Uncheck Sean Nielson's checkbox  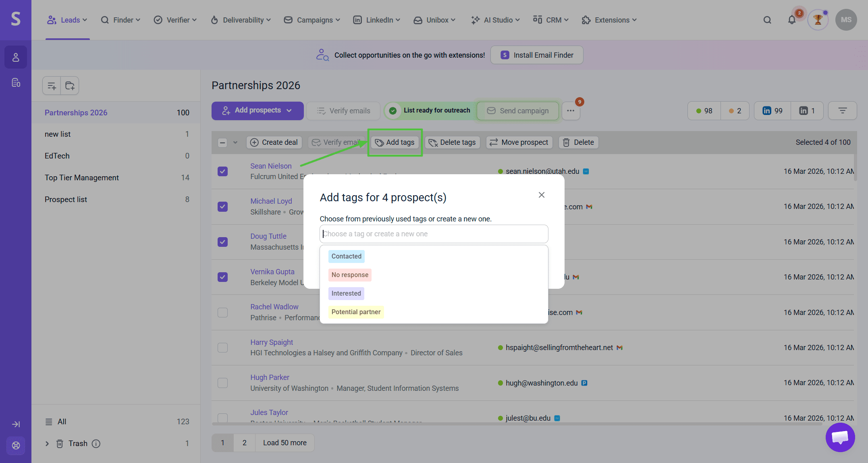tap(222, 171)
